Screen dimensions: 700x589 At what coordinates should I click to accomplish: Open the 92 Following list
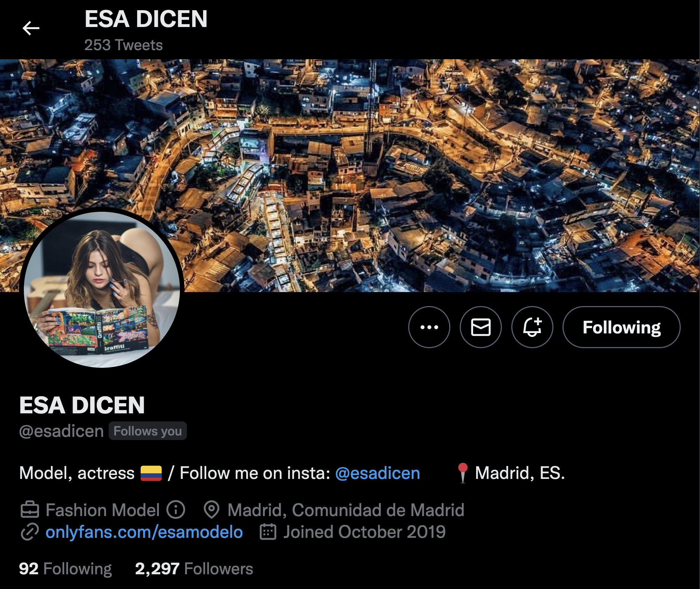pyautogui.click(x=66, y=569)
